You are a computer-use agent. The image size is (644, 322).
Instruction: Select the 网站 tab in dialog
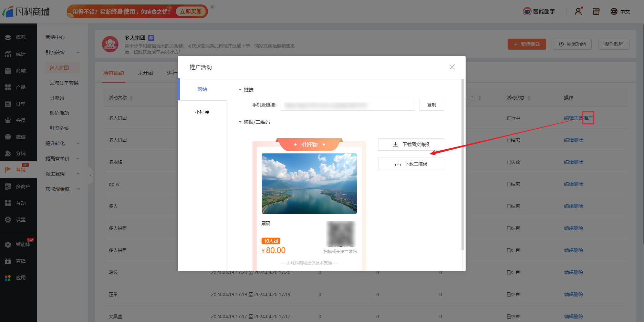click(202, 89)
